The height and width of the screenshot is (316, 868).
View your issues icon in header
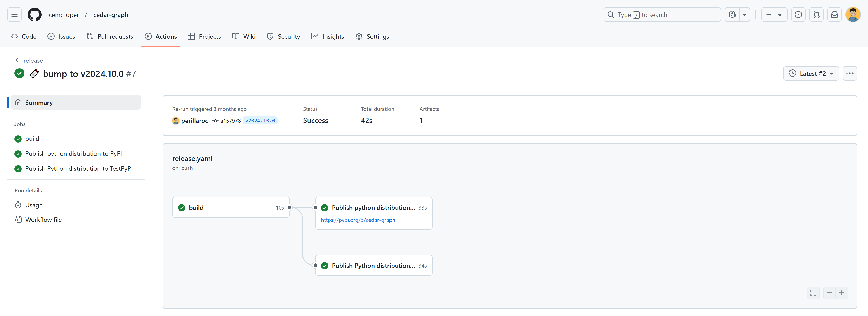798,14
